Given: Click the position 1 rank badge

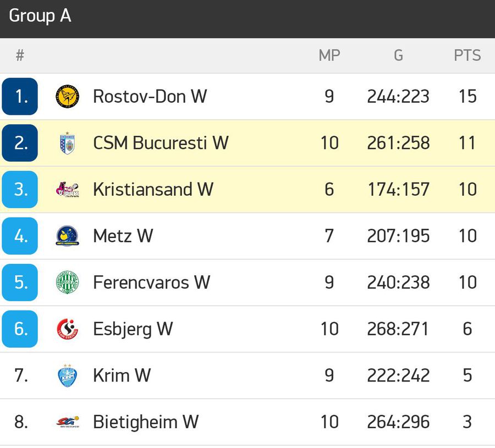Looking at the screenshot, I should [20, 97].
